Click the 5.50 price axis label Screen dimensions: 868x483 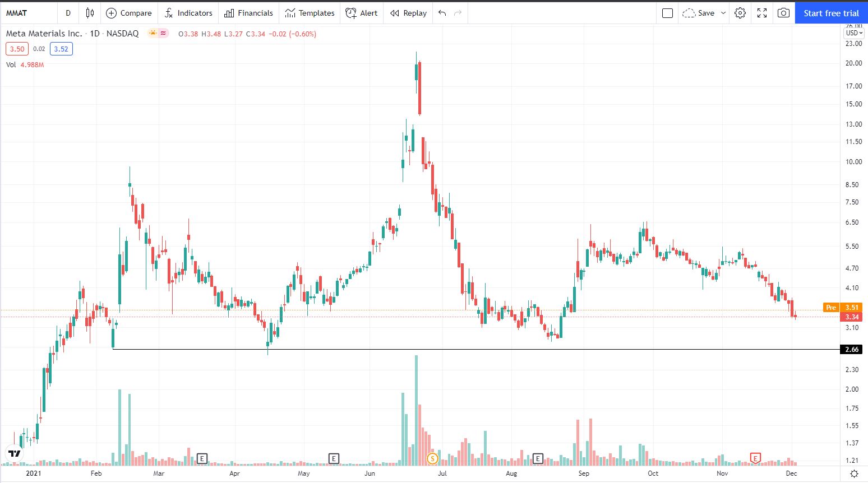[852, 247]
